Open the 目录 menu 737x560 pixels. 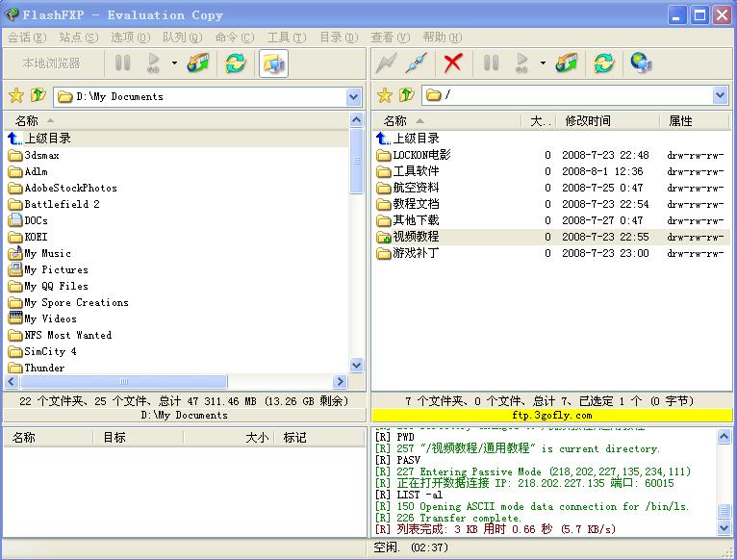339,38
